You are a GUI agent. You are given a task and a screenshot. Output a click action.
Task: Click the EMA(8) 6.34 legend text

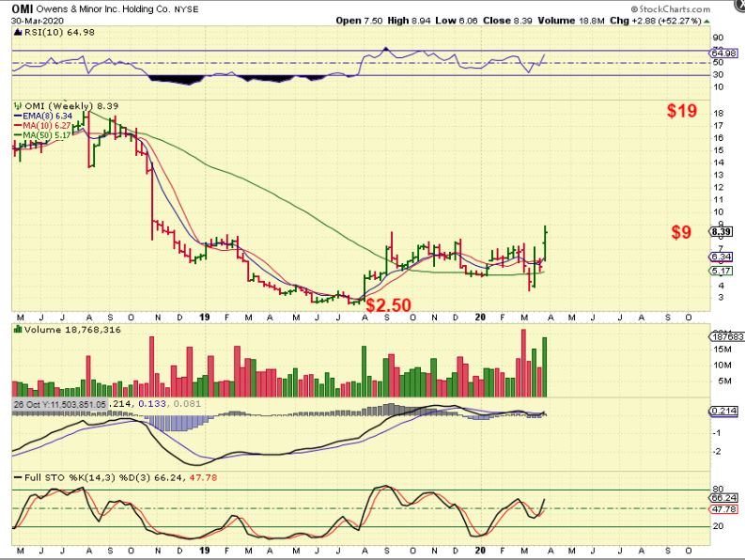click(48, 116)
